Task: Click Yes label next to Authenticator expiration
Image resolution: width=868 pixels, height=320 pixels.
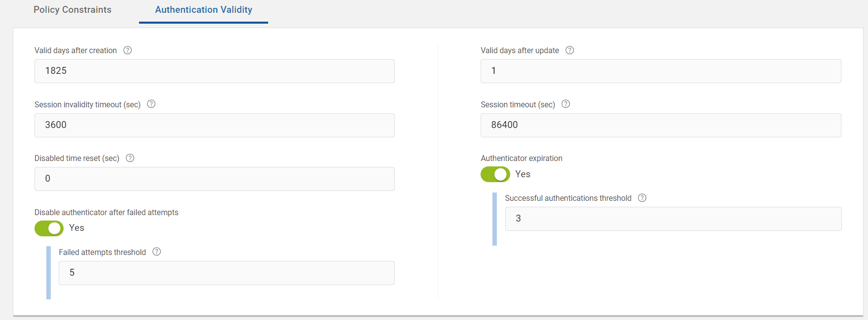Action: [x=523, y=174]
